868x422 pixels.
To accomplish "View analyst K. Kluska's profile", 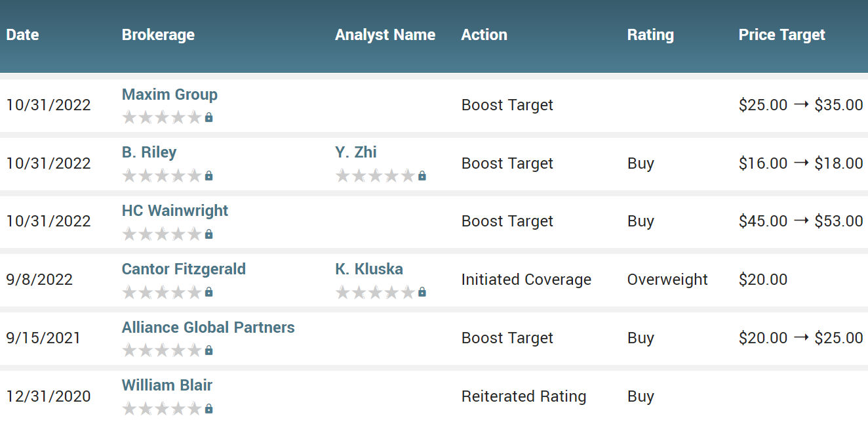I will point(368,269).
